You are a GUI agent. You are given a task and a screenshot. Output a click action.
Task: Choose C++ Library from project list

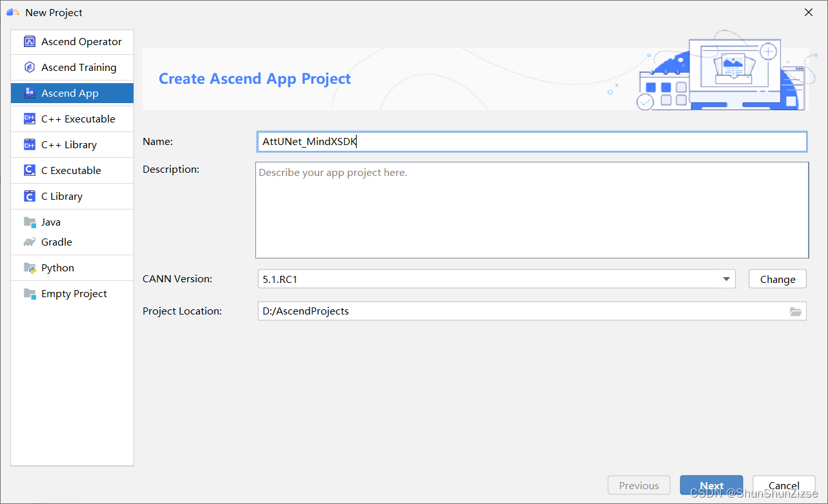[x=72, y=145]
